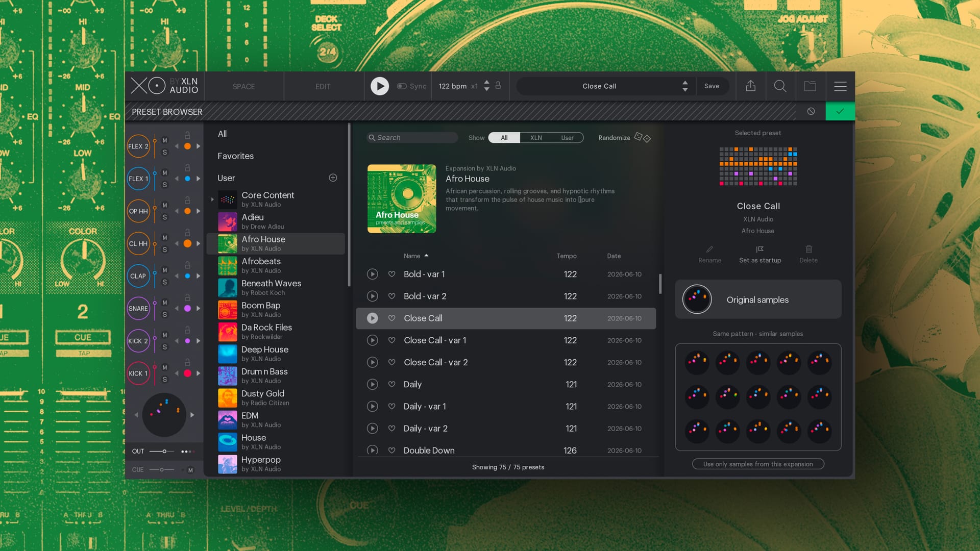The image size is (980, 551).
Task: Select previous sample for OP HH channel
Action: pos(177,211)
